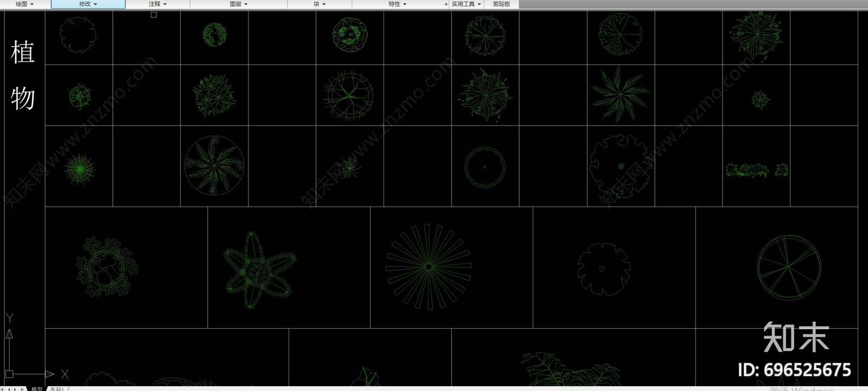868x391 pixels.
Task: Select the dashed circle with center dot
Action: [x=485, y=167]
